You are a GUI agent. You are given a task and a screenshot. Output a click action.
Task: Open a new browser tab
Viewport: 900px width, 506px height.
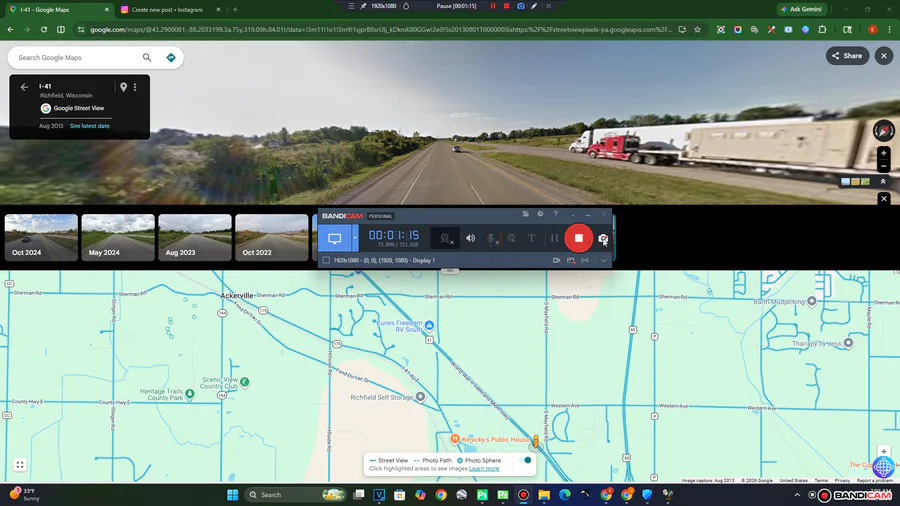tap(235, 10)
